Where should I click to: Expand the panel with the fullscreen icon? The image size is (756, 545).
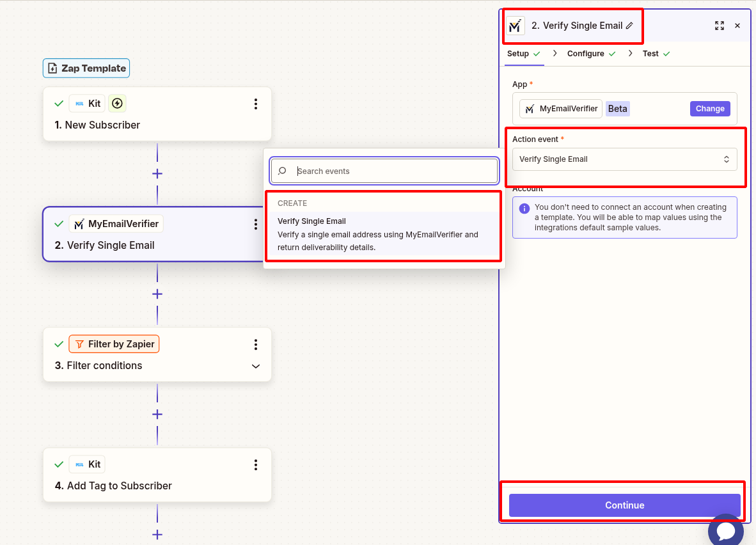(719, 25)
